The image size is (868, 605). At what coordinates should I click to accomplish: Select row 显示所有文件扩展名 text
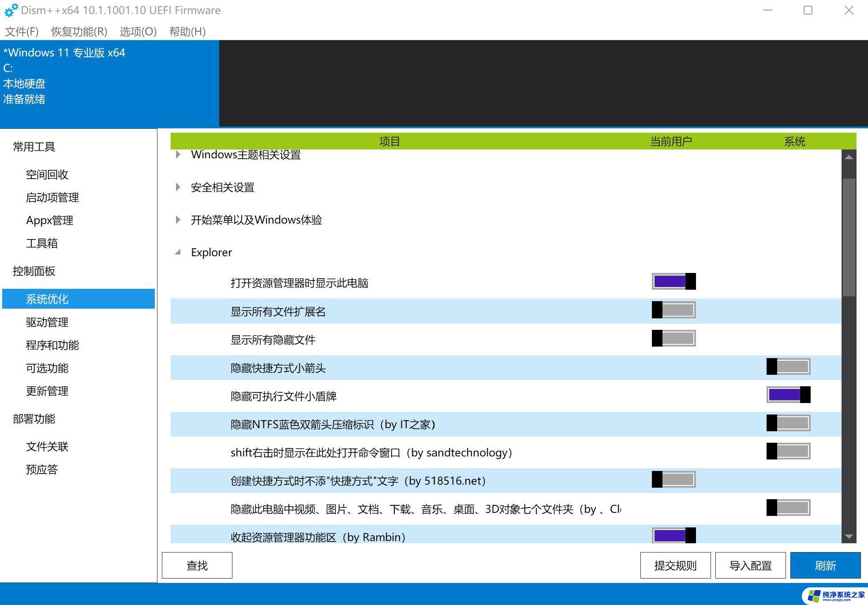pos(278,312)
